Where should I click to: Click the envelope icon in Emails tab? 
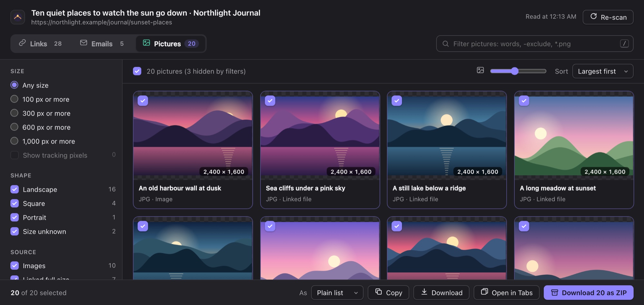(x=83, y=43)
